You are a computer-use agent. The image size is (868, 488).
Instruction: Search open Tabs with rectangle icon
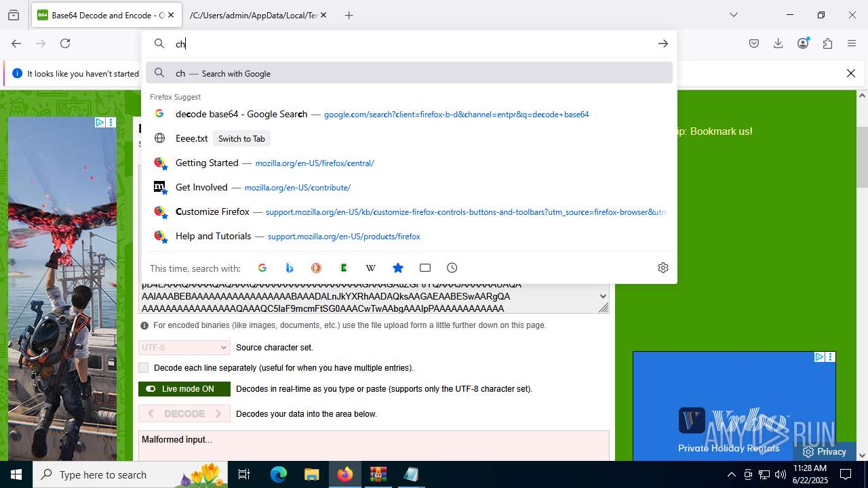425,268
